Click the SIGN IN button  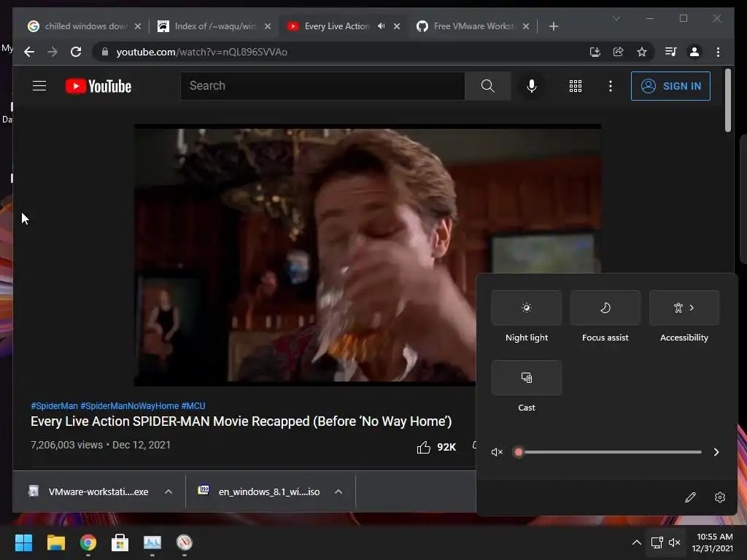[670, 86]
